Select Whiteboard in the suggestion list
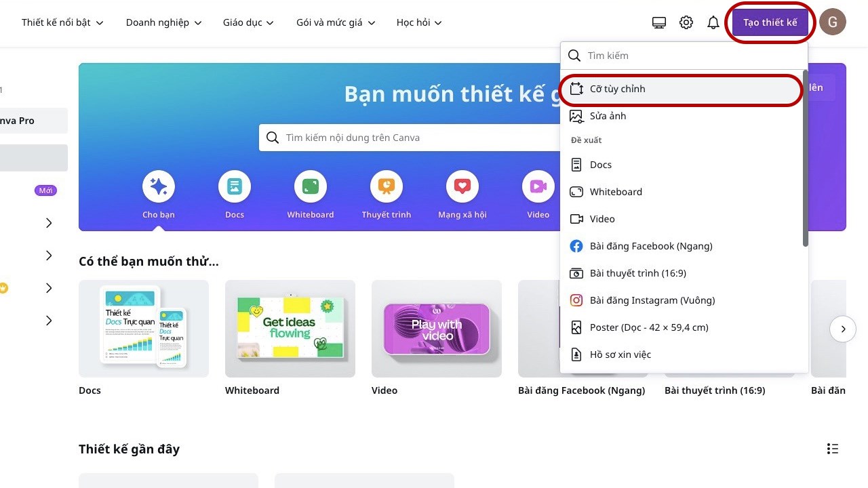Viewport: 868px width, 488px height. tap(682, 192)
